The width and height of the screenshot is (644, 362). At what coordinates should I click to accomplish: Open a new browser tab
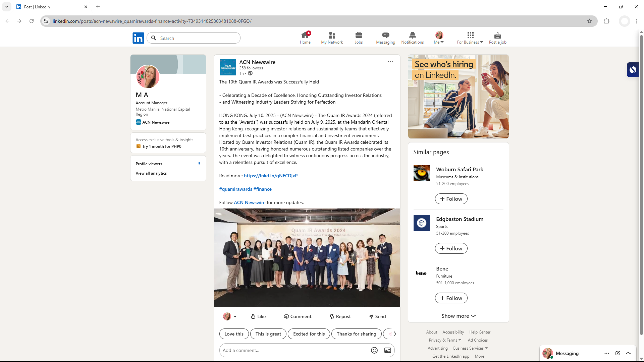(x=98, y=7)
